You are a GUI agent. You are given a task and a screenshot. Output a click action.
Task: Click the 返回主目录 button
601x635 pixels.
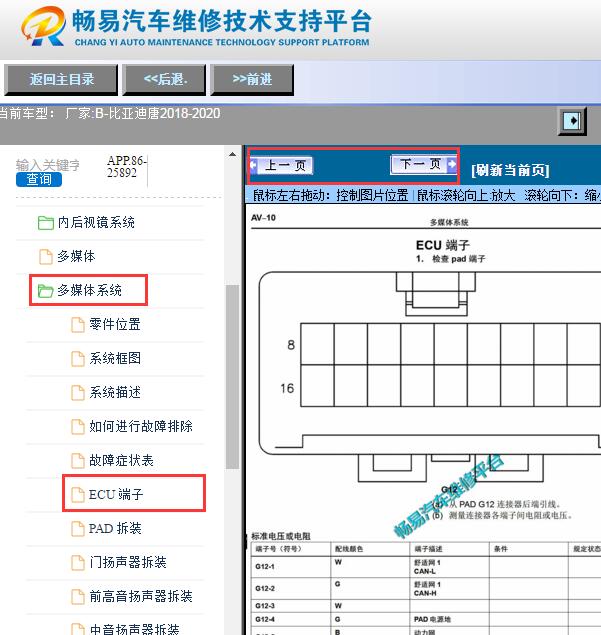coord(61,79)
